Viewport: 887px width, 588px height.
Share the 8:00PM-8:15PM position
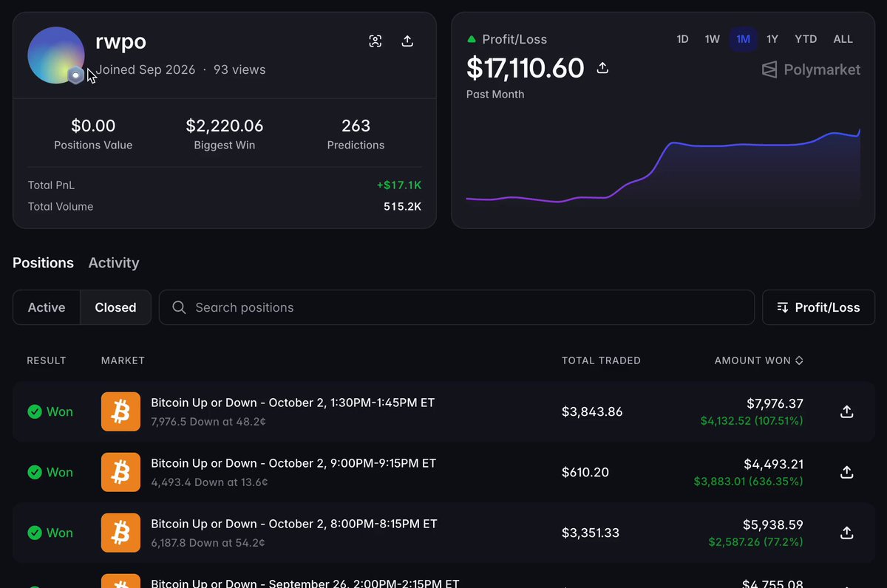coord(847,533)
